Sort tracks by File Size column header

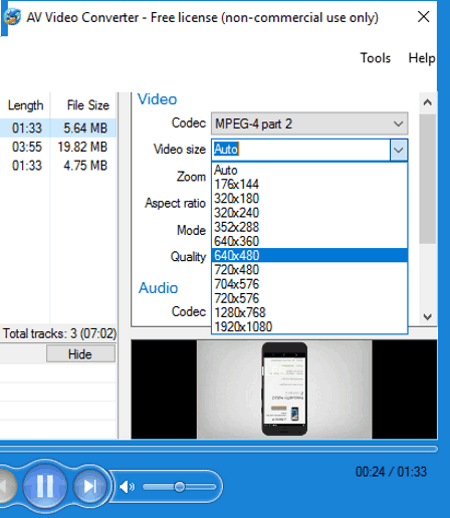coord(83,105)
